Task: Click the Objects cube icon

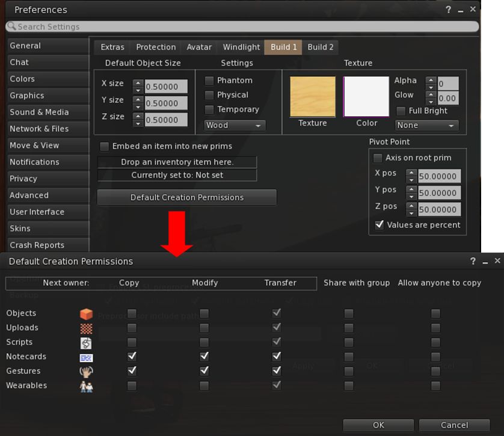Action: pyautogui.click(x=87, y=313)
